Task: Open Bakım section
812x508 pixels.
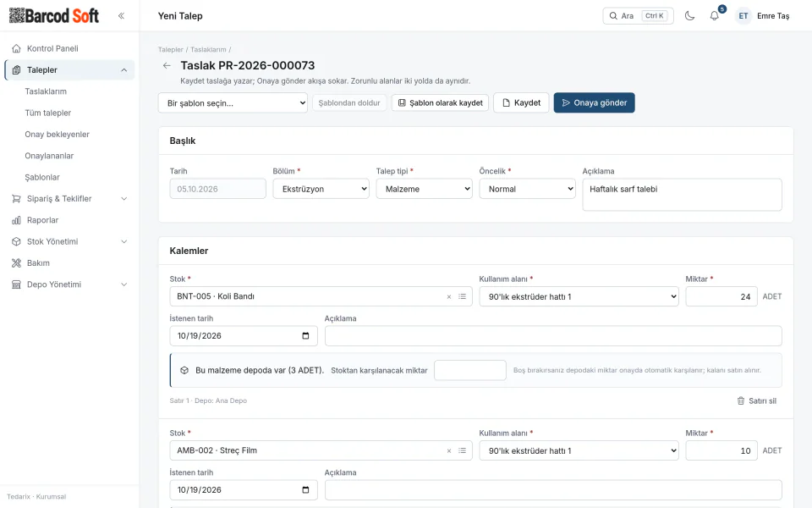Action: point(69,263)
